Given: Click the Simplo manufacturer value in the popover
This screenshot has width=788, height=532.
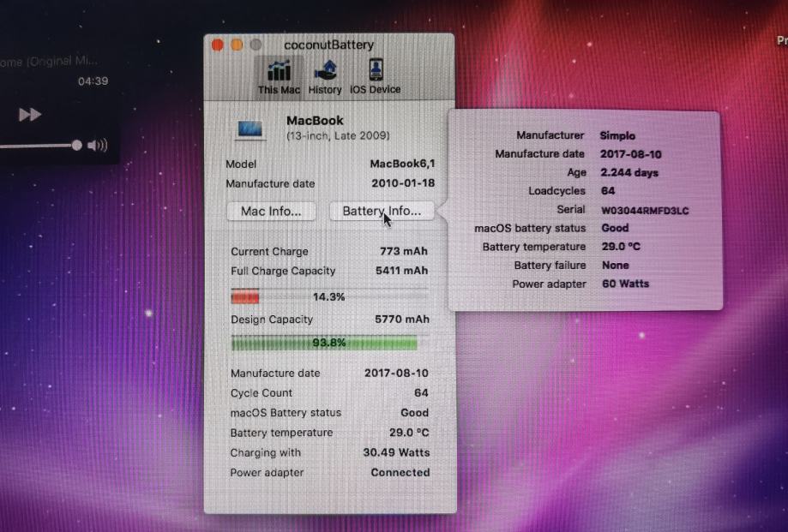Looking at the screenshot, I should click(617, 135).
